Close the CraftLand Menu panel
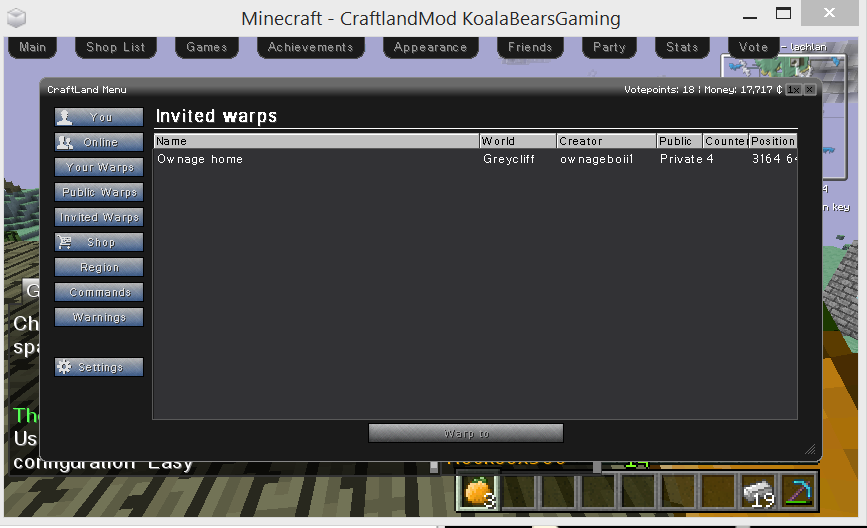The image size is (867, 528). tap(809, 90)
